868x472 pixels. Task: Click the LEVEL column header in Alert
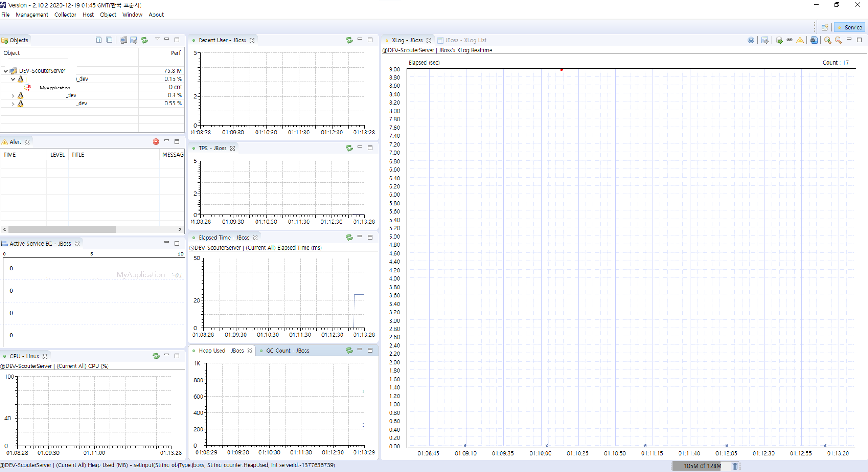57,155
